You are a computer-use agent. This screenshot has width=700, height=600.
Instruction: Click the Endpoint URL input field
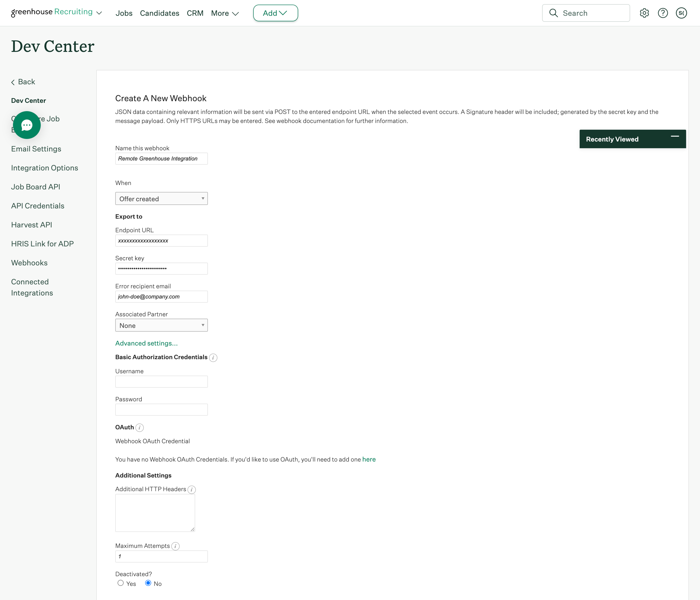(x=161, y=241)
